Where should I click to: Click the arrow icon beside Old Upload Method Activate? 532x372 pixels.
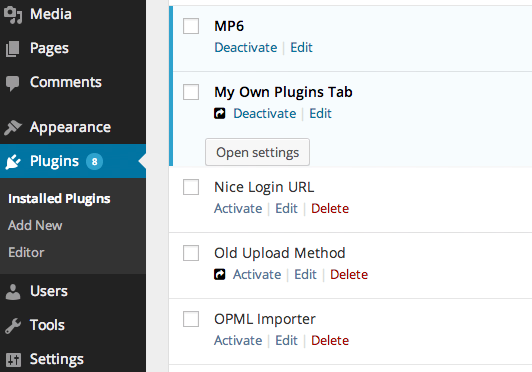(220, 274)
